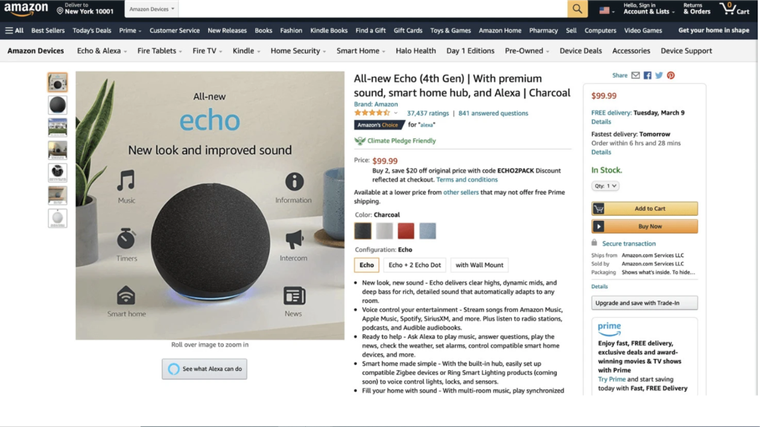Viewport: 760px width, 427px height.
Task: Open the All hamburger menu
Action: pos(14,30)
